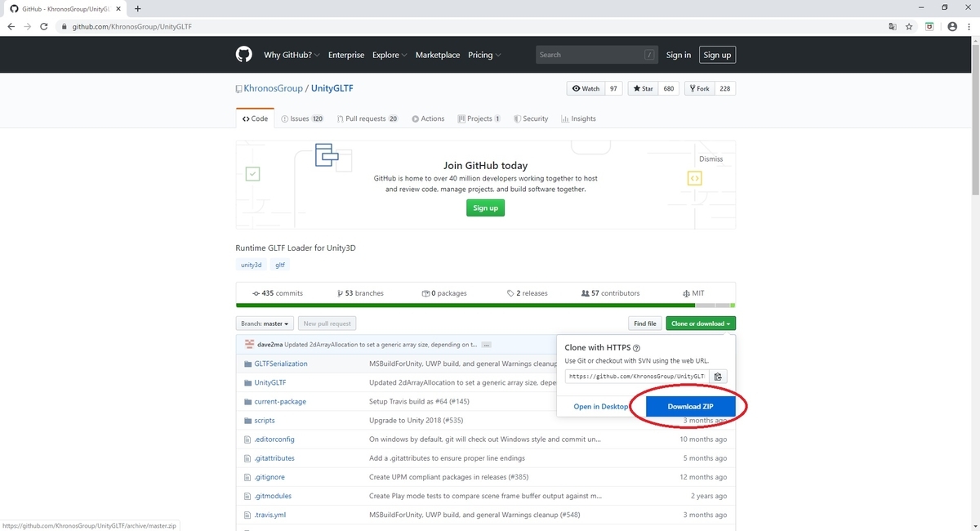Click the .editorconfig file icon
The width and height of the screenshot is (980, 531).
(247, 440)
